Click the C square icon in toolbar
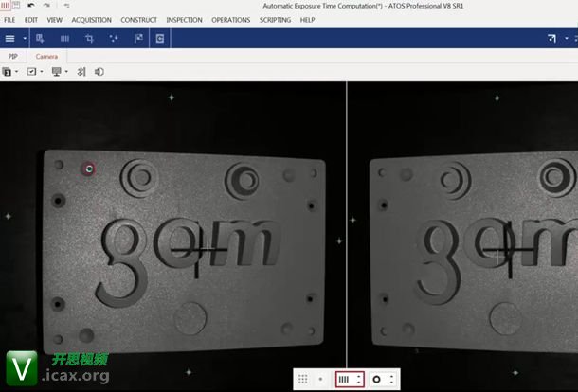This screenshot has width=578, height=392. coord(159,38)
